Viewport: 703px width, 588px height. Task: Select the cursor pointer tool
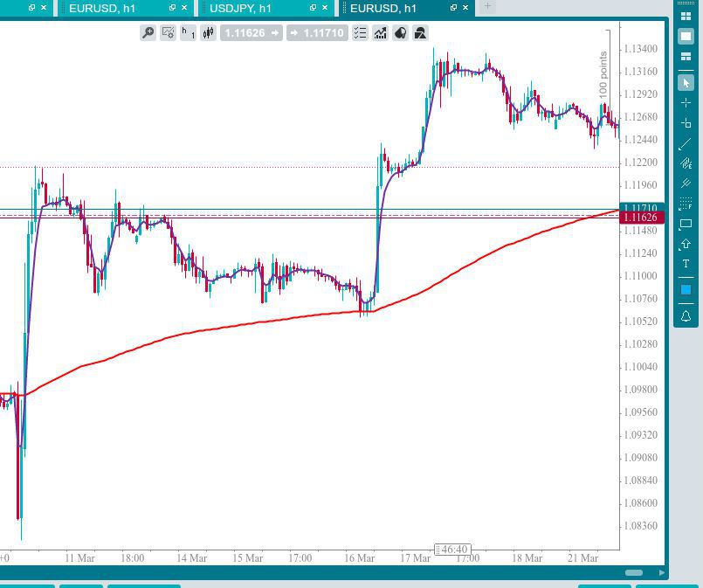click(686, 83)
